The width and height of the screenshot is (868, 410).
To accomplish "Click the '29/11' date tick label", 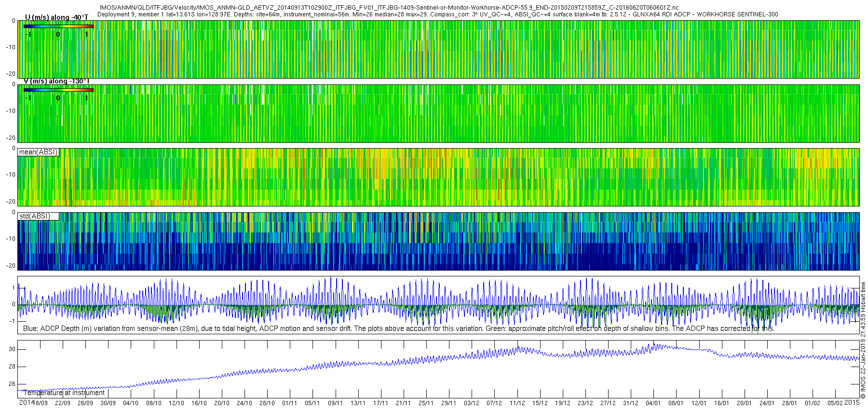I will (449, 403).
